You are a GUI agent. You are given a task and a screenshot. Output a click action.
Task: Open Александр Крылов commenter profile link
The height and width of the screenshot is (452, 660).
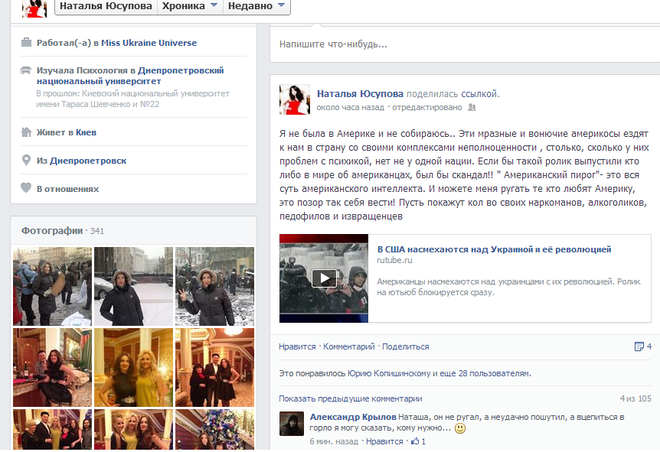(x=353, y=417)
